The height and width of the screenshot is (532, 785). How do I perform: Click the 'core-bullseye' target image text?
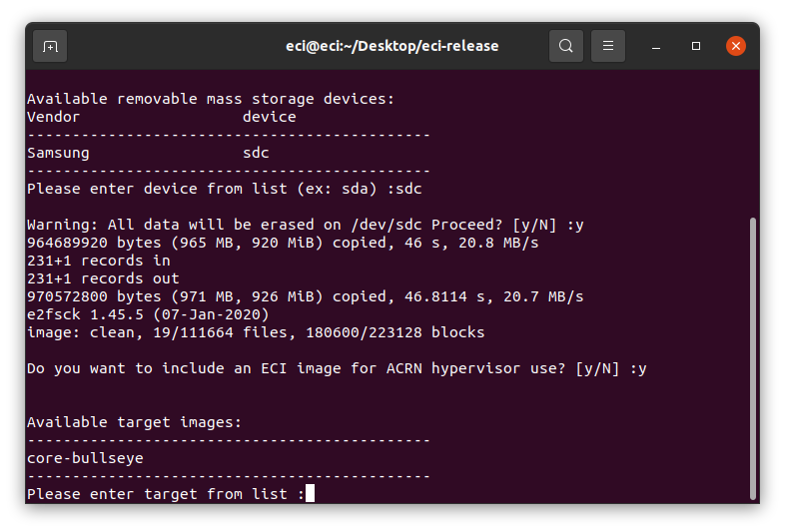(x=85, y=458)
